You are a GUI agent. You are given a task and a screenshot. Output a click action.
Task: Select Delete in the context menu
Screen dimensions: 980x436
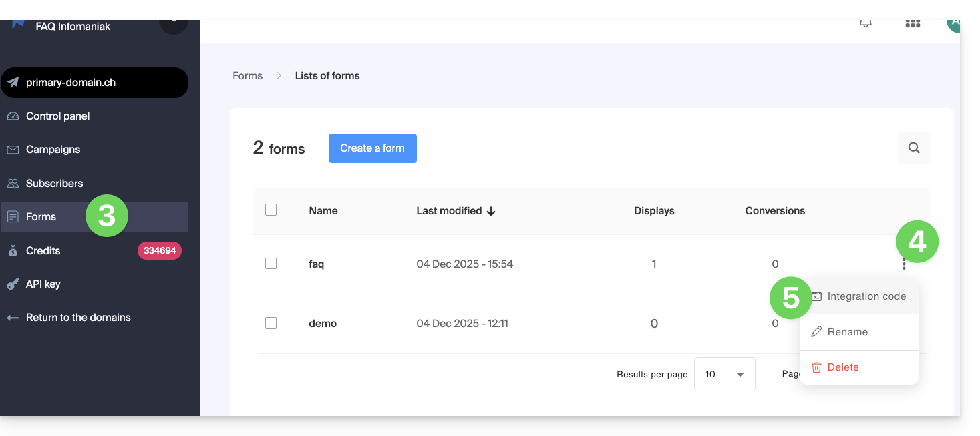tap(842, 367)
